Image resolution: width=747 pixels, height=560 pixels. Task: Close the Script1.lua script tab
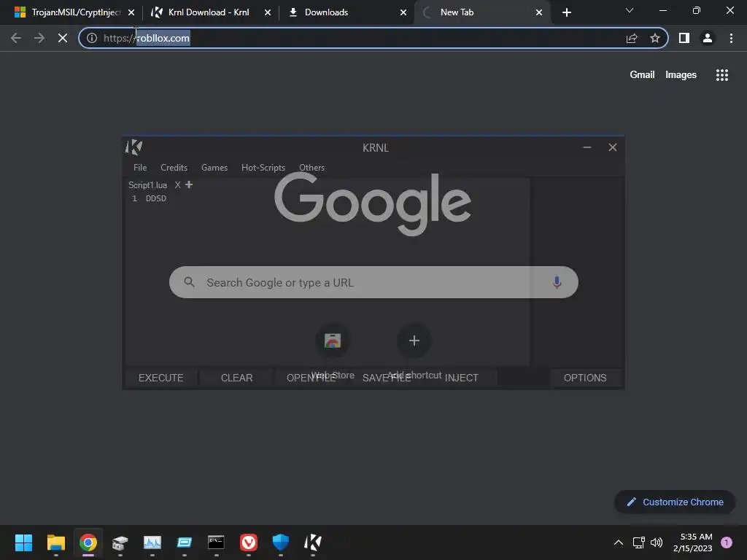177,184
